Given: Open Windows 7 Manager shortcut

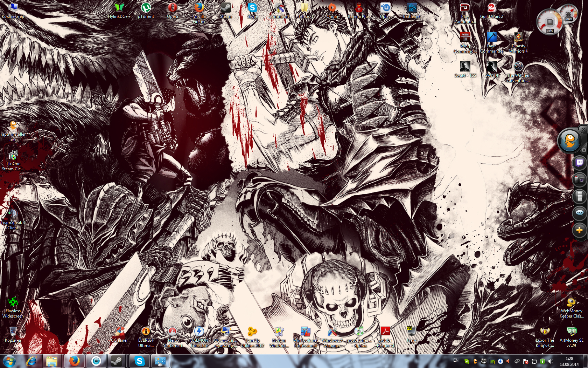Looking at the screenshot, I should click(x=332, y=337).
